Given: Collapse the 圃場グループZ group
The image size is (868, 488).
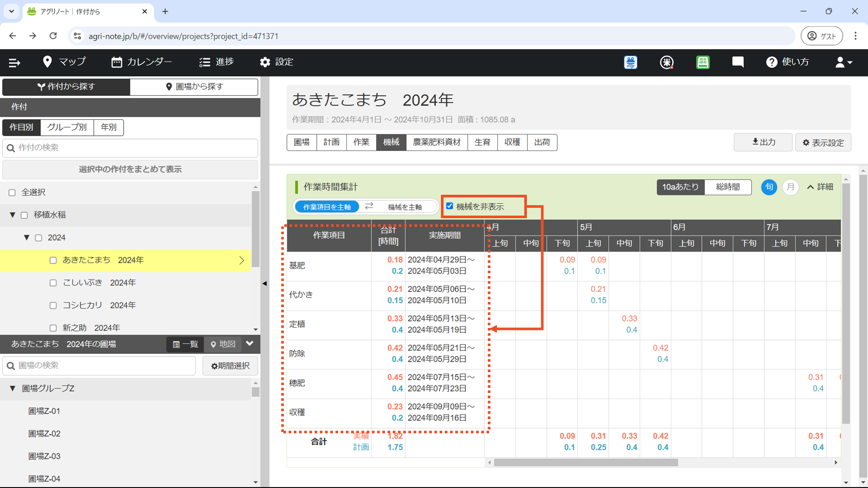Looking at the screenshot, I should click(13, 389).
